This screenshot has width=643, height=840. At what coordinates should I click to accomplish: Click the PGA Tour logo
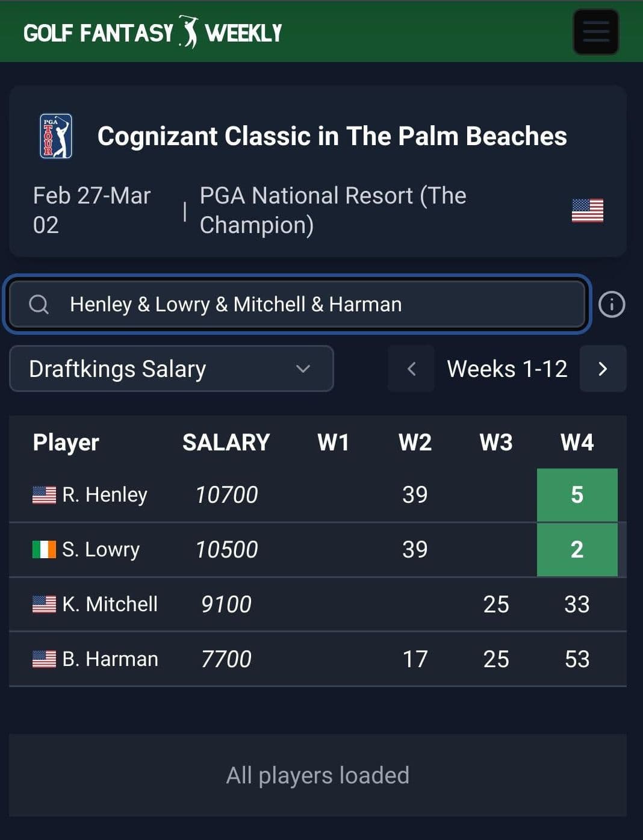click(56, 136)
